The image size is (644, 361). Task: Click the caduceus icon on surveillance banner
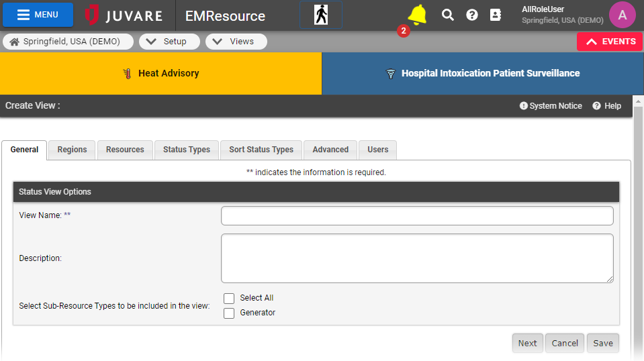(391, 74)
